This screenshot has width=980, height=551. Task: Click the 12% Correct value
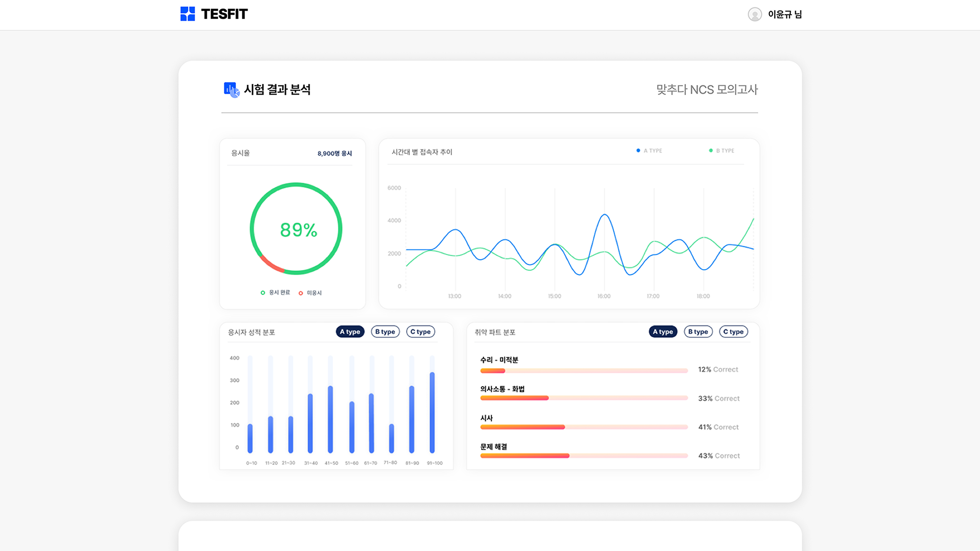pyautogui.click(x=718, y=369)
